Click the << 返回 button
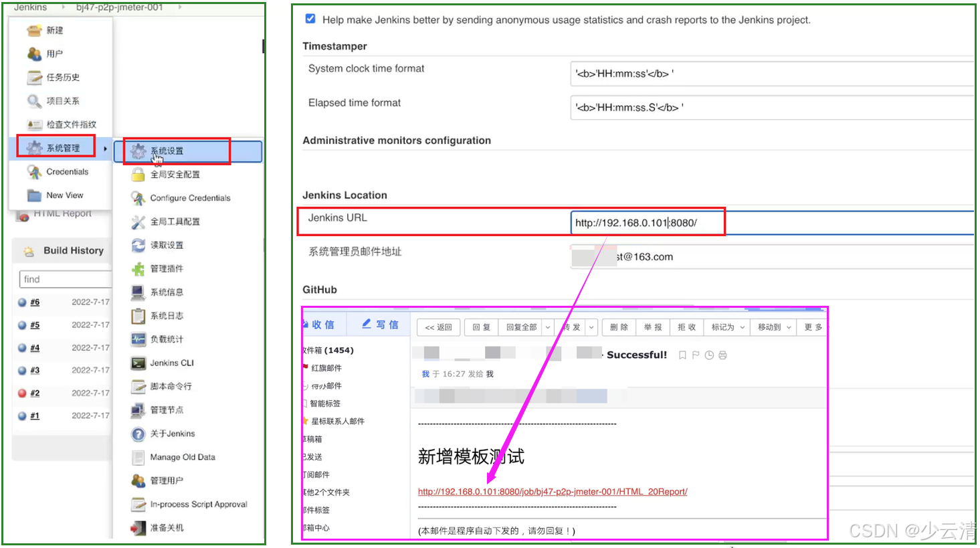980x548 pixels. point(438,327)
